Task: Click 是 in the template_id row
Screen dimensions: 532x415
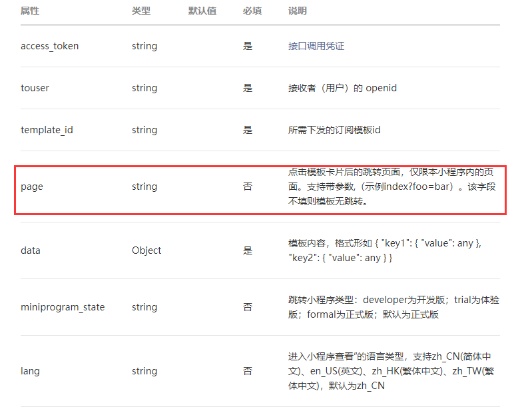Action: coord(248,130)
